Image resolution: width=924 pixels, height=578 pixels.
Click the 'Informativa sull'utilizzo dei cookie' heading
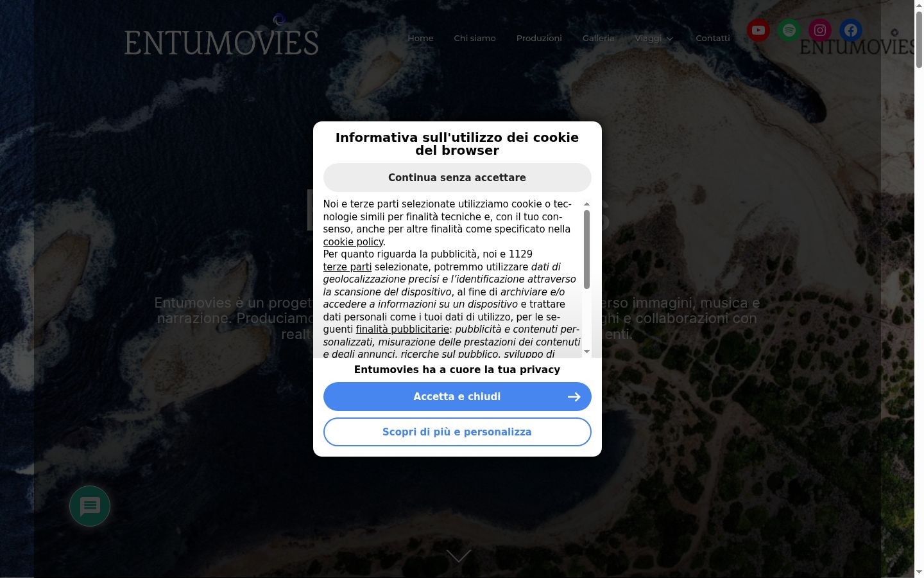tap(457, 144)
